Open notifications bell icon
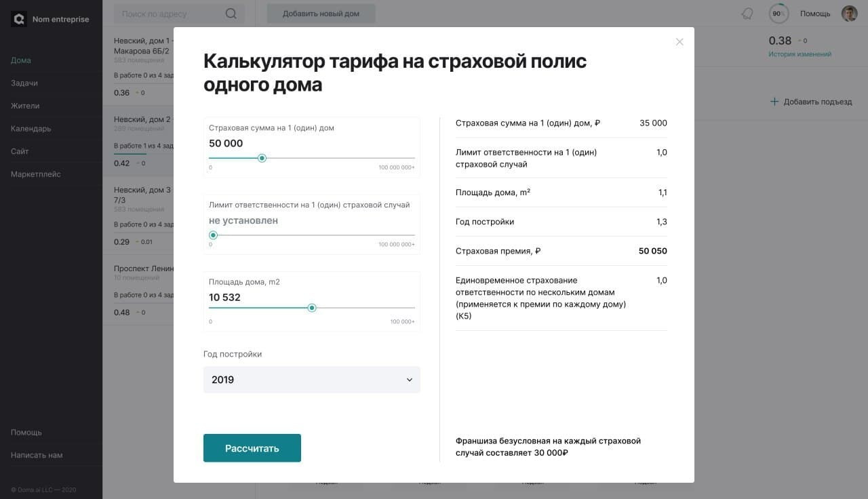This screenshot has width=868, height=499. [x=747, y=14]
